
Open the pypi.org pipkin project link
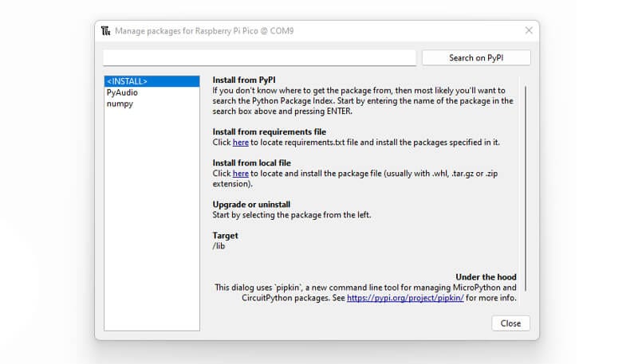405,298
